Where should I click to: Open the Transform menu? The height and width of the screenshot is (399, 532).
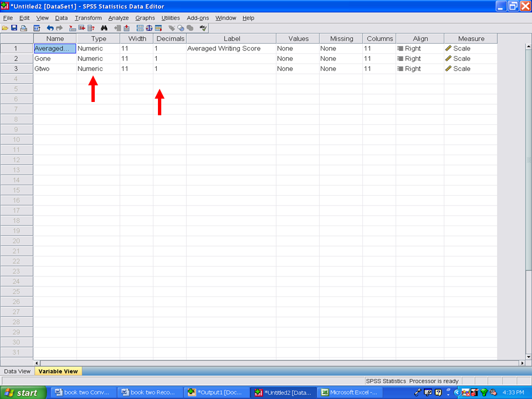tap(88, 18)
